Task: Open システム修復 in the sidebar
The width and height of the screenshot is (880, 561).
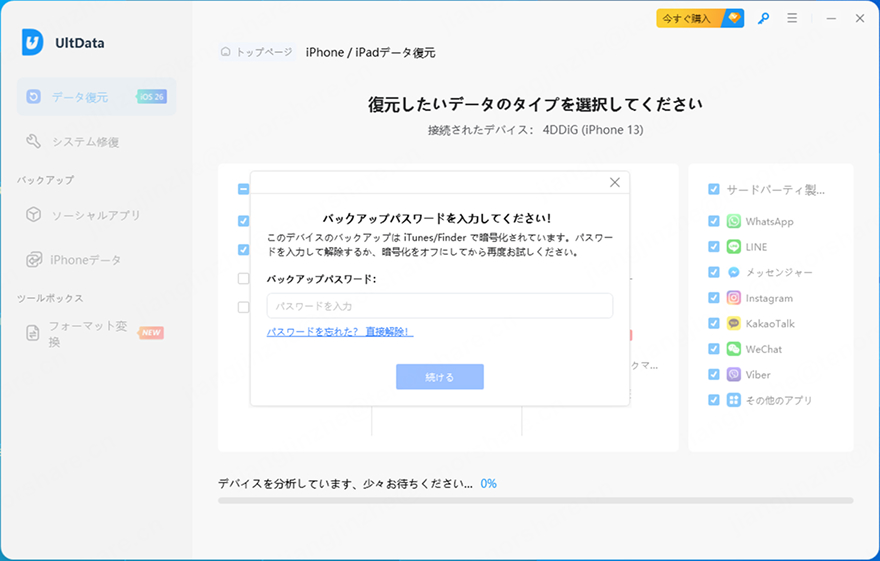Action: (85, 142)
